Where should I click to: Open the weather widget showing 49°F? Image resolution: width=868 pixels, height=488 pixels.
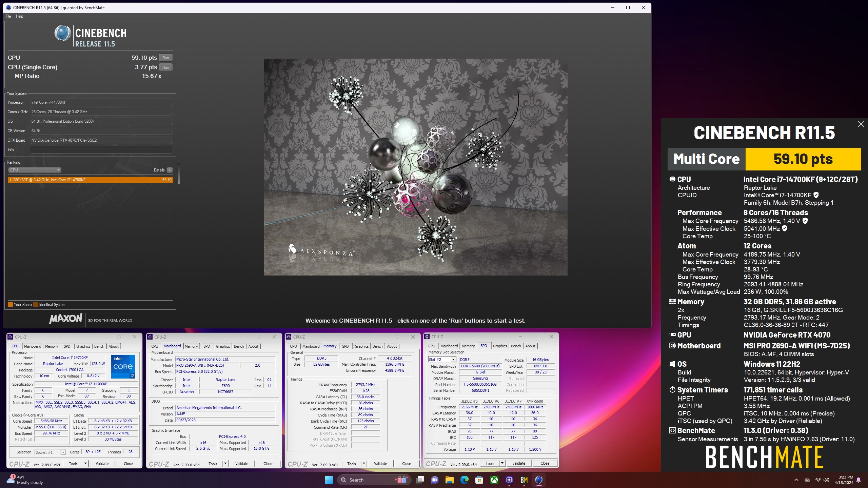(25, 480)
